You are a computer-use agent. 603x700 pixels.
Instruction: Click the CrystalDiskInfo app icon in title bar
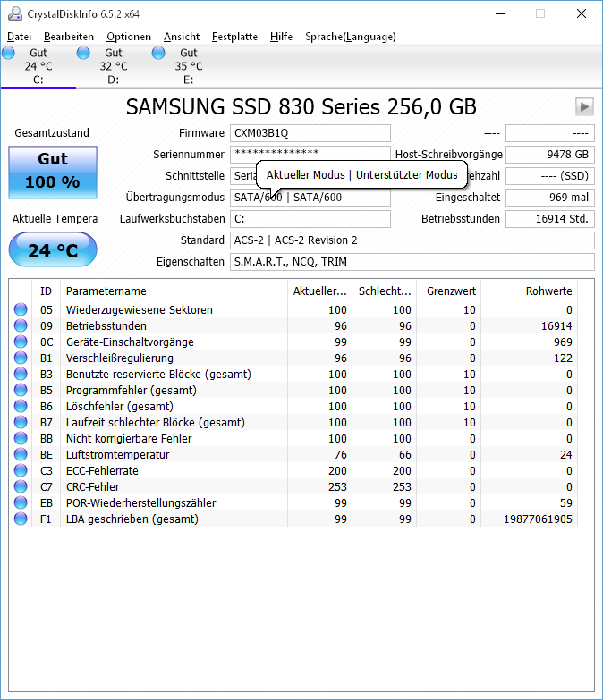[x=14, y=13]
